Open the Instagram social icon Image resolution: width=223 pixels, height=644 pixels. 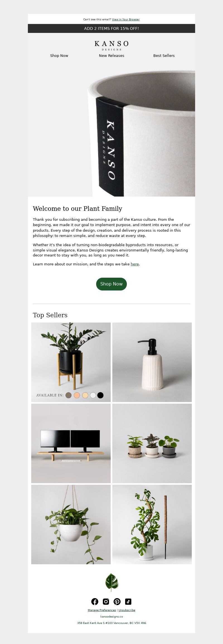tap(106, 601)
